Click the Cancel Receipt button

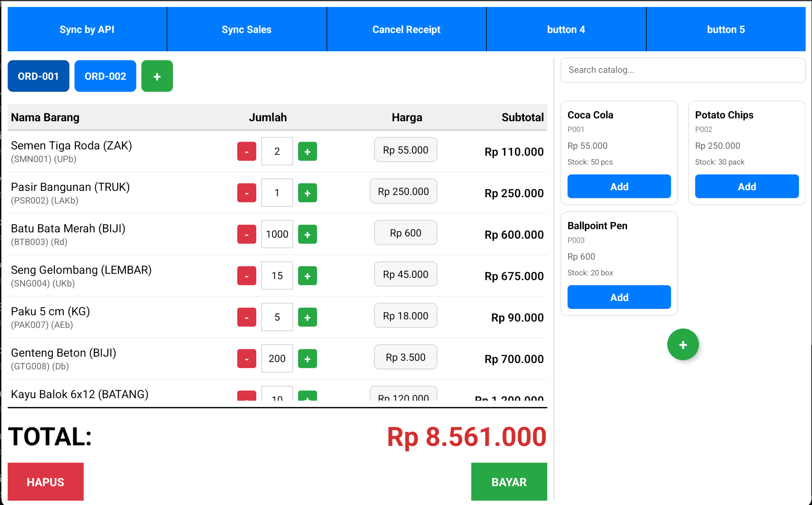(406, 29)
